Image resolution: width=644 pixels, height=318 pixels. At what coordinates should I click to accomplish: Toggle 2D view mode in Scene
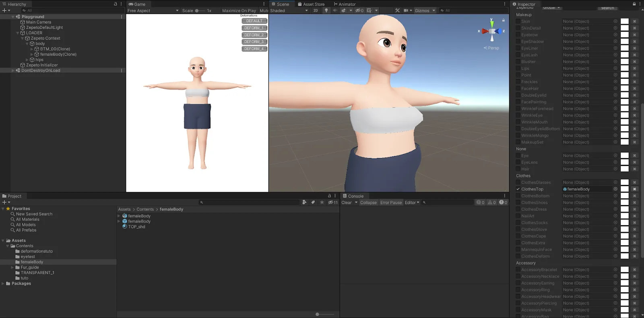(316, 10)
